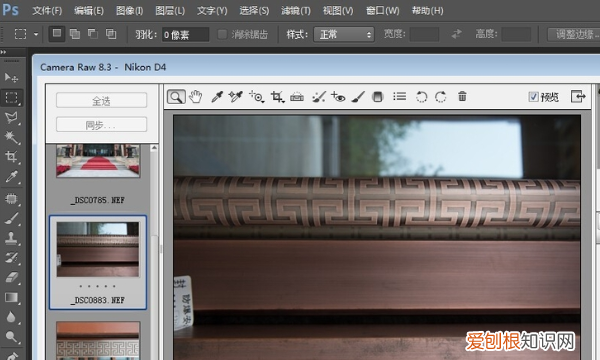The image size is (600, 360).
Task: Set star rating dots under _DSC0883.NEF
Action: (x=98, y=286)
